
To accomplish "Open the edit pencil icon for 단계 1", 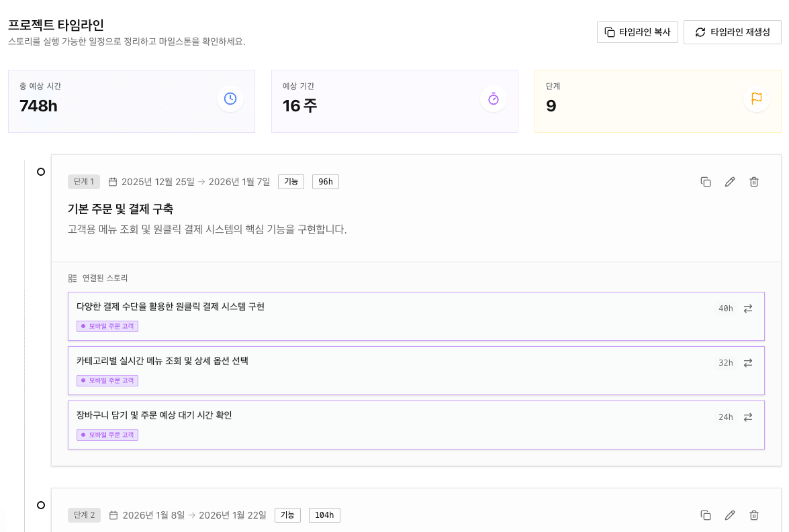I will pyautogui.click(x=730, y=181).
